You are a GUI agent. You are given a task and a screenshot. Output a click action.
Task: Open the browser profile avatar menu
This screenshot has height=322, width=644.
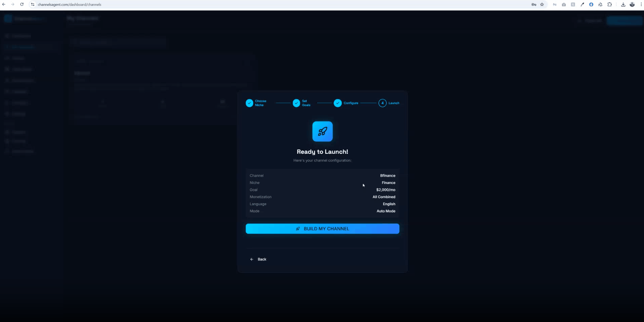[632, 5]
